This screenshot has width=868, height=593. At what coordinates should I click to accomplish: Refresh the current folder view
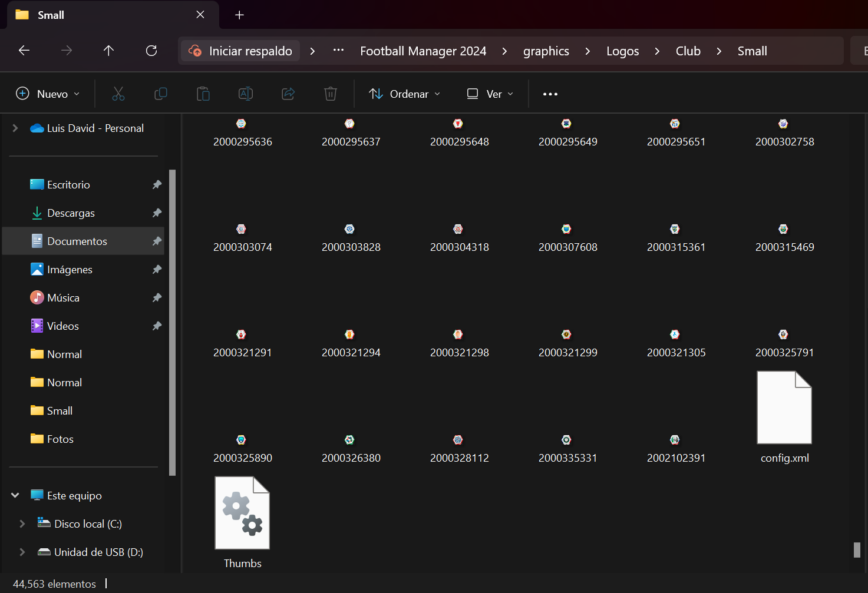[151, 51]
